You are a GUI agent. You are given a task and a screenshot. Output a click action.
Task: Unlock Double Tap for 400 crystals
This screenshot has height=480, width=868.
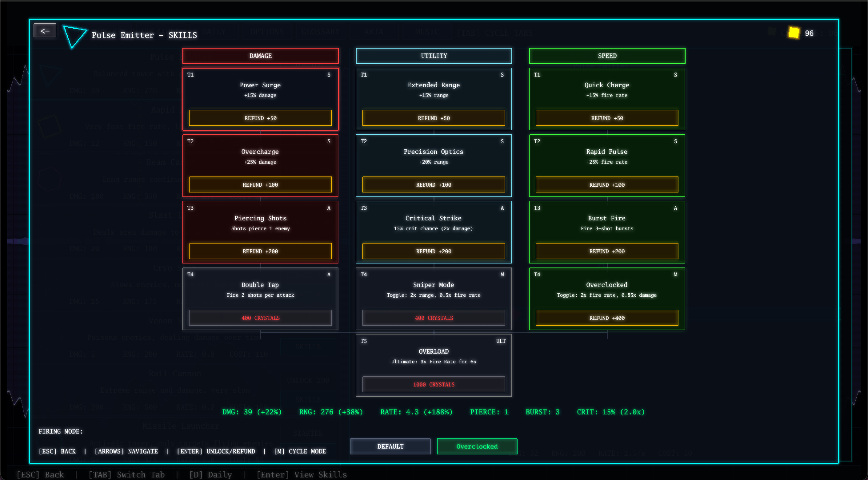coord(260,318)
